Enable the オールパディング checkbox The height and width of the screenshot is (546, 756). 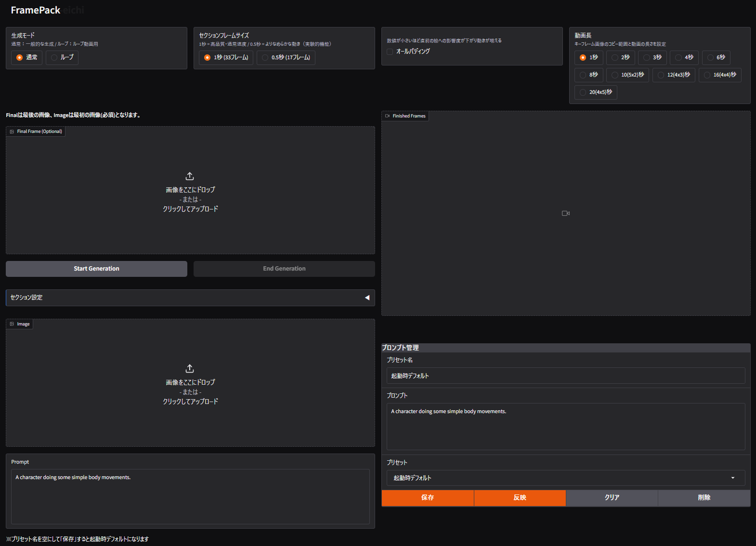pos(390,52)
